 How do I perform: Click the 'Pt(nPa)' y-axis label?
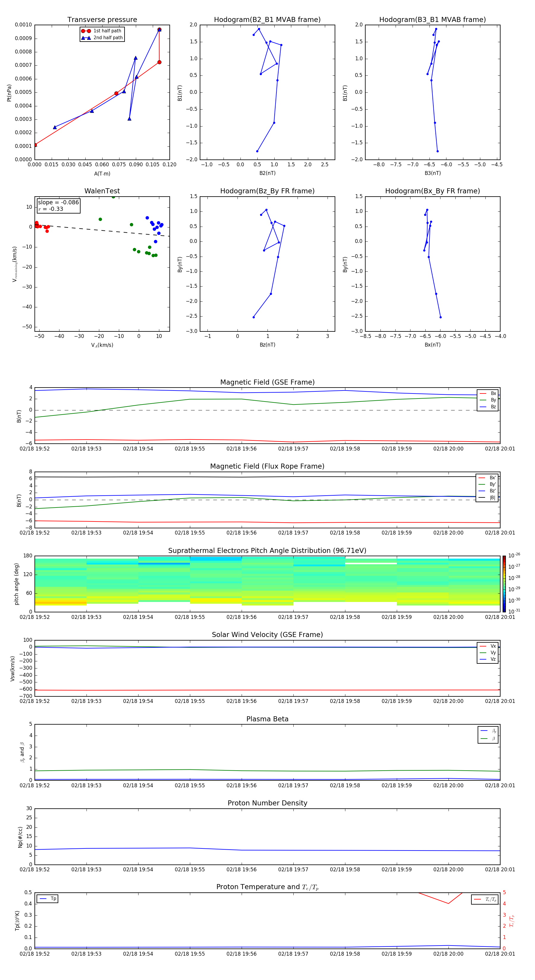[x=9, y=93]
